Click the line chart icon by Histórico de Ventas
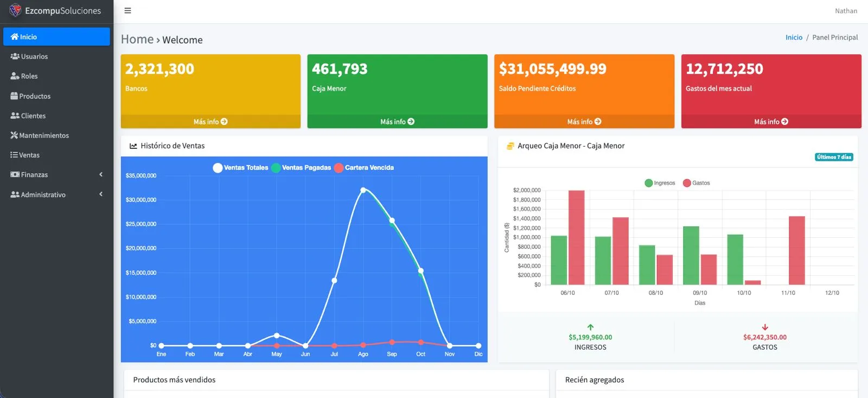 [x=133, y=146]
